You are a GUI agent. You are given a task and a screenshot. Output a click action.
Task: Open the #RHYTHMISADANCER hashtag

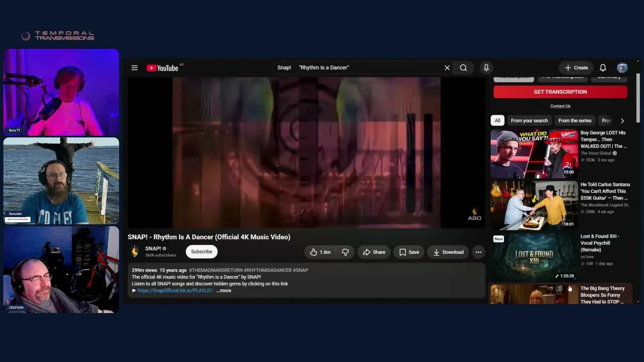[267, 270]
